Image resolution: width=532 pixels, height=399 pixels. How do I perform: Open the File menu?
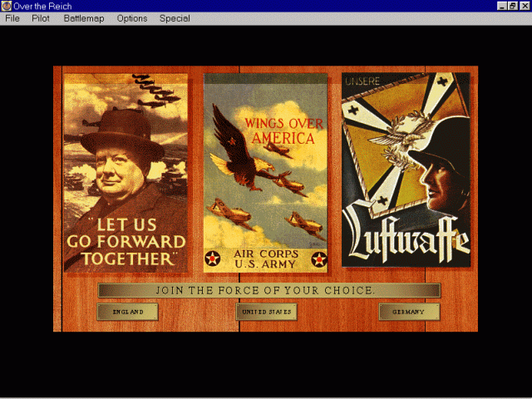[x=12, y=18]
